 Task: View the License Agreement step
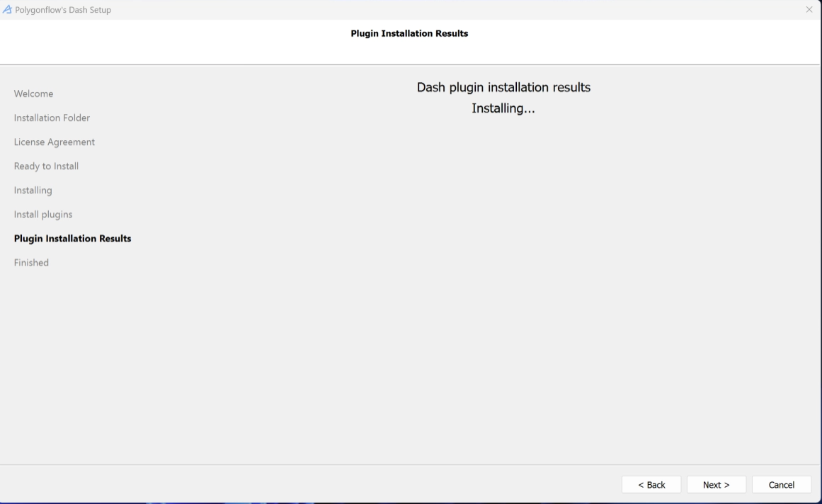click(54, 142)
